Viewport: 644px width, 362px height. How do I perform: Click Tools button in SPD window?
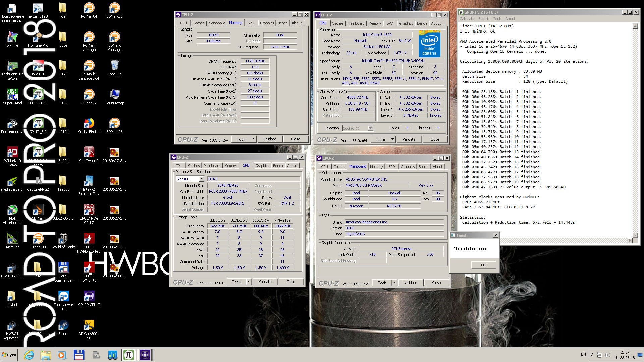coord(236,282)
